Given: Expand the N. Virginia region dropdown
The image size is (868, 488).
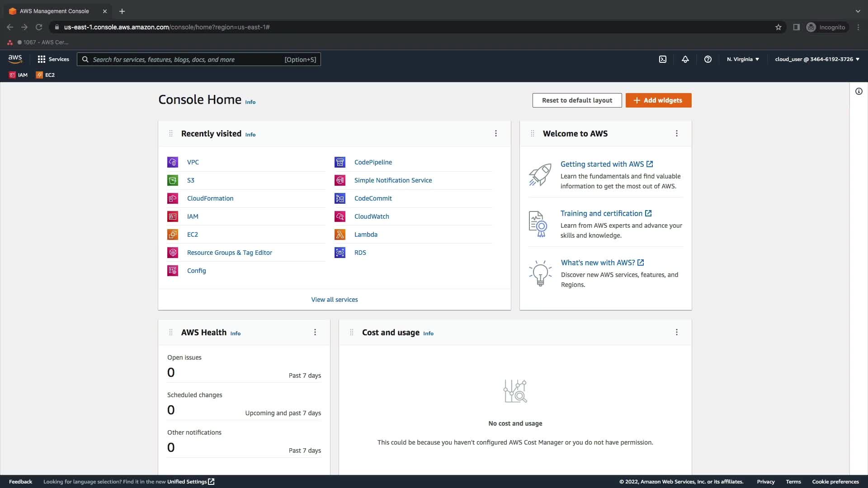Looking at the screenshot, I should [x=743, y=59].
